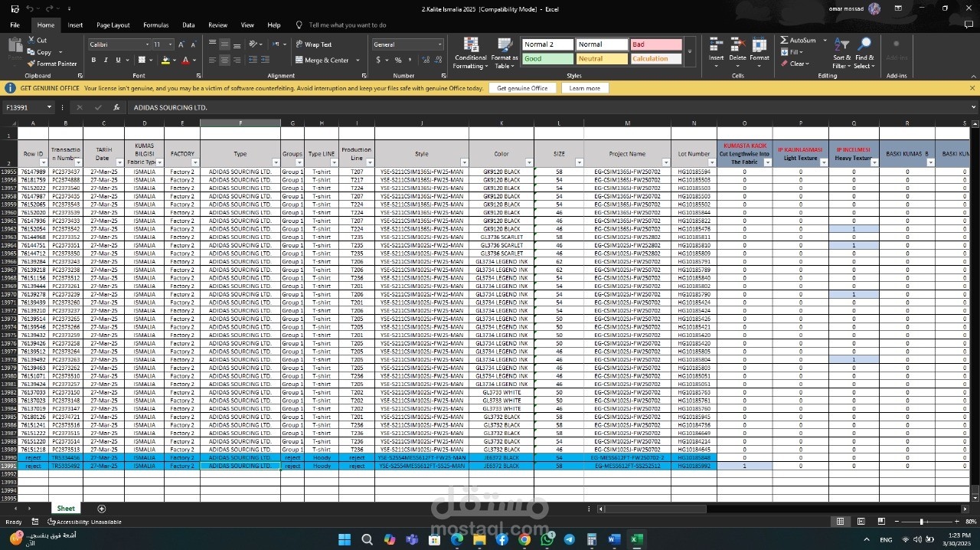Screen dimensions: 980x550
Task: Click the Cut scissors icon
Action: [31, 41]
